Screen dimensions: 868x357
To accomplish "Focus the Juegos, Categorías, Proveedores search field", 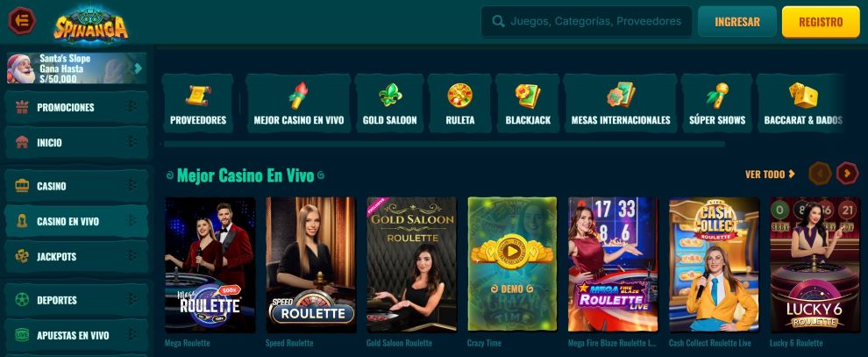I will tap(587, 22).
